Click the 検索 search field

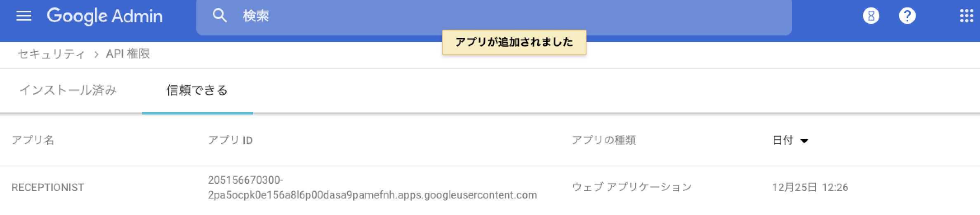[495, 16]
